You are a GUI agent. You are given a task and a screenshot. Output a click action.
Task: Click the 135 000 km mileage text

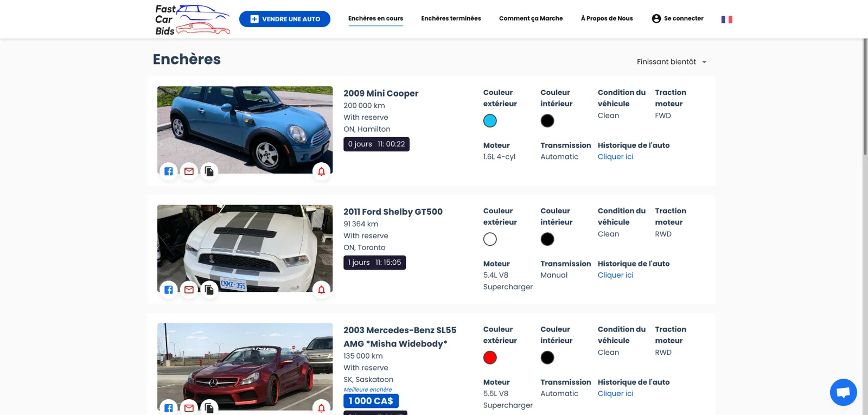pos(363,356)
